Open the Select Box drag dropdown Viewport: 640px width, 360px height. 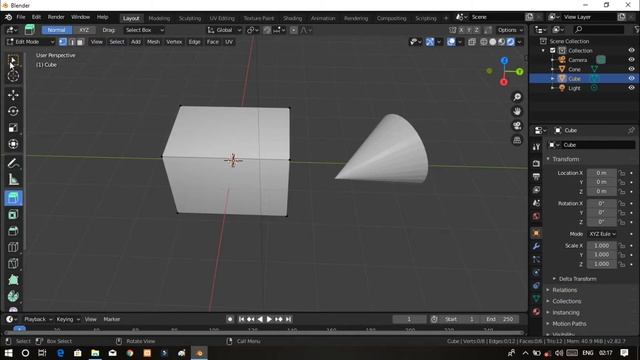(x=144, y=30)
